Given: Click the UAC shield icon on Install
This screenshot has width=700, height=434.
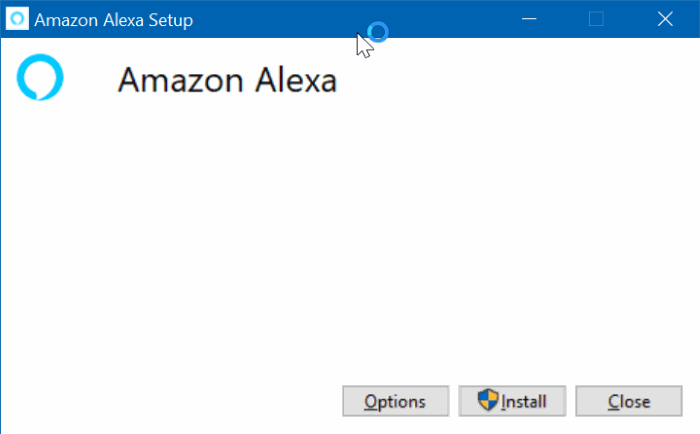Looking at the screenshot, I should pos(488,401).
